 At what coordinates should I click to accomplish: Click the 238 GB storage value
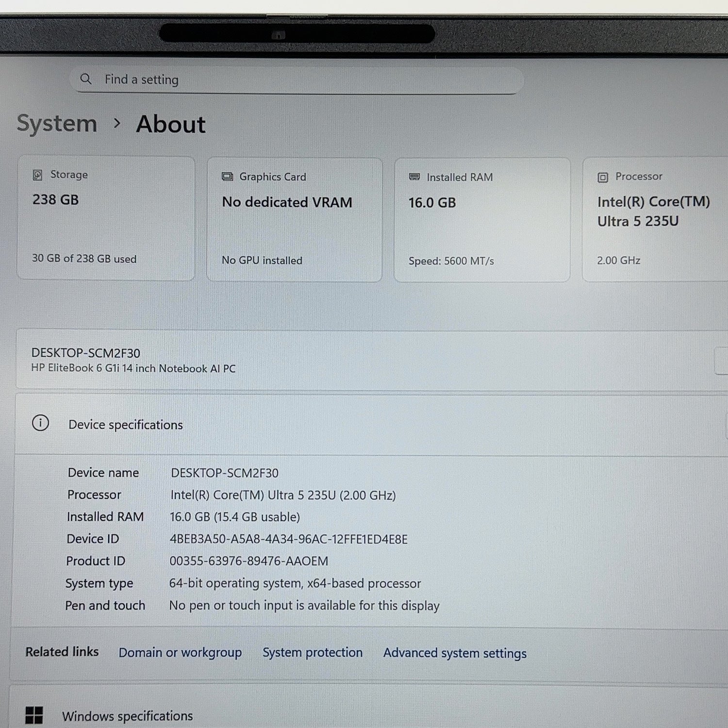pyautogui.click(x=55, y=199)
